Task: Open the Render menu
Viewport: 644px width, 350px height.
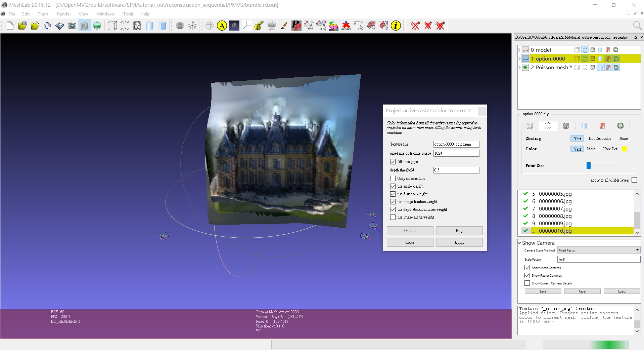Action: click(x=64, y=14)
